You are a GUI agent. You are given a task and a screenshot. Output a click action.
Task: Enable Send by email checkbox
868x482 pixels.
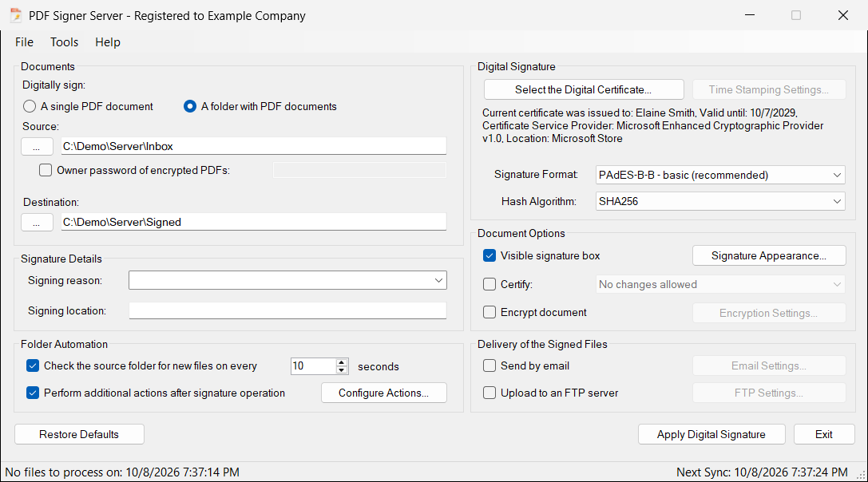489,365
